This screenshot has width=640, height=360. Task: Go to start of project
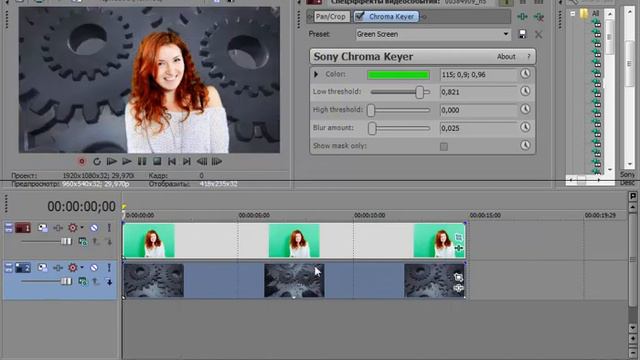(172, 162)
